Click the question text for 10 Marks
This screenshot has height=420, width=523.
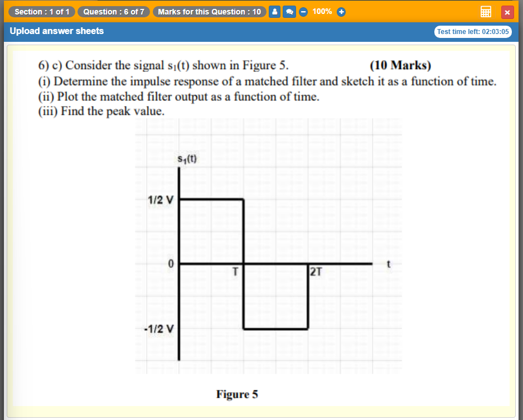pyautogui.click(x=401, y=65)
